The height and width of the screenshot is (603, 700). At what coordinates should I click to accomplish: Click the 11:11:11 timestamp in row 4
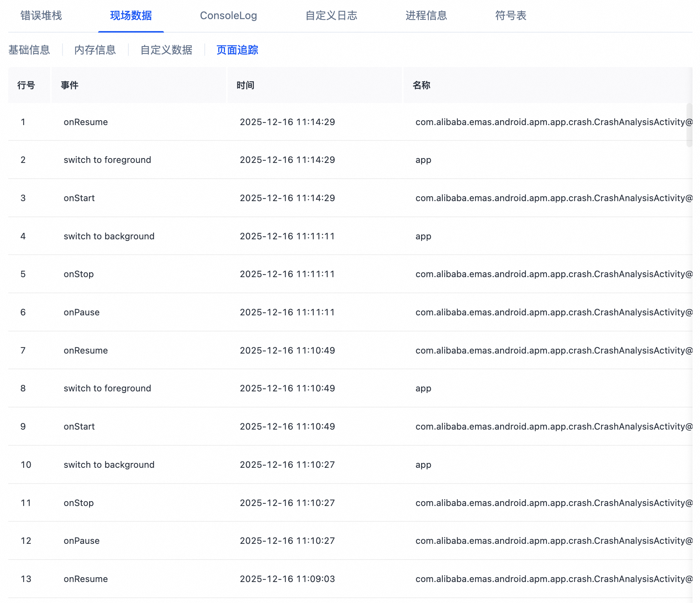pyautogui.click(x=287, y=236)
